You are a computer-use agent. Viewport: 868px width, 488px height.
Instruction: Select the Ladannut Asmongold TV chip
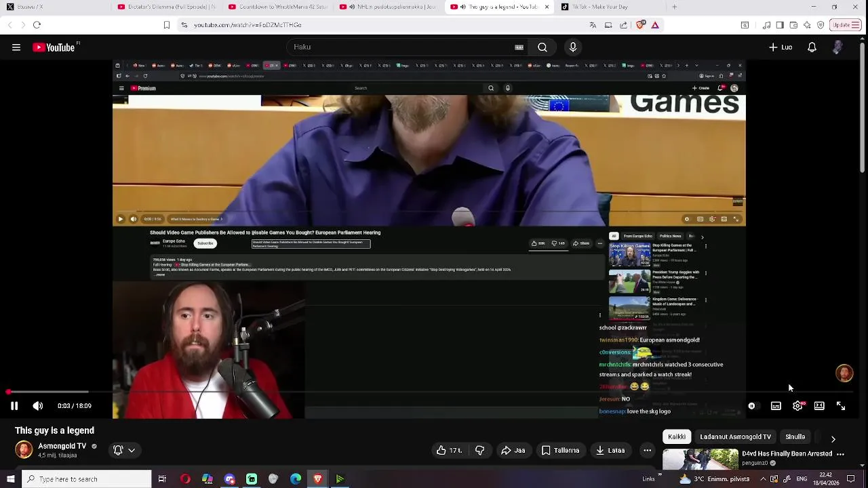735,437
